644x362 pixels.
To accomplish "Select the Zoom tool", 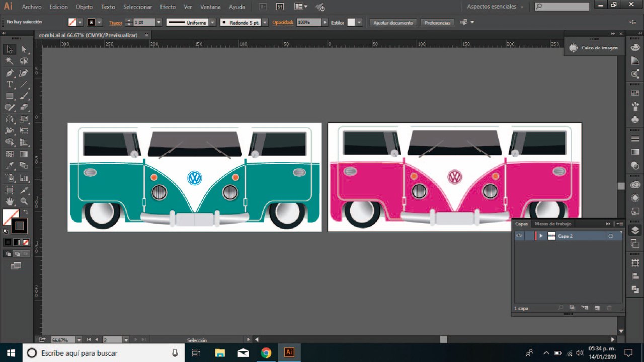I will pyautogui.click(x=24, y=201).
